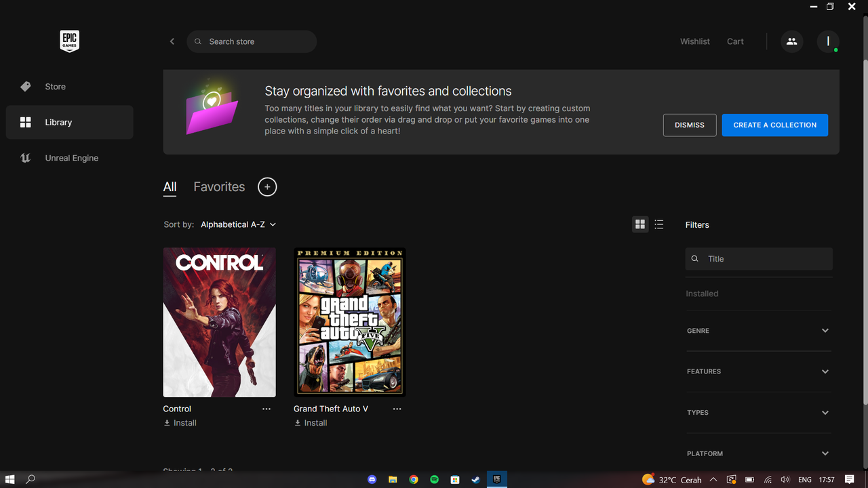868x488 pixels.
Task: Open File Explorer from the taskbar
Action: pyautogui.click(x=393, y=479)
